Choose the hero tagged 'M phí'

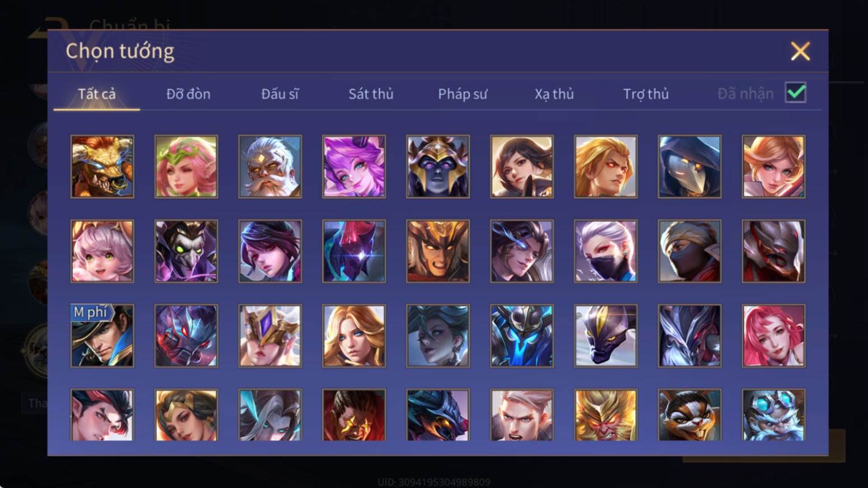coord(102,335)
